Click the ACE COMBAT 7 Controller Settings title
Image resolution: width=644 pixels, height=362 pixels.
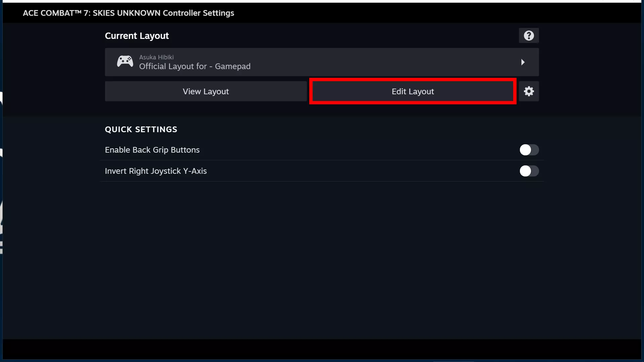128,13
